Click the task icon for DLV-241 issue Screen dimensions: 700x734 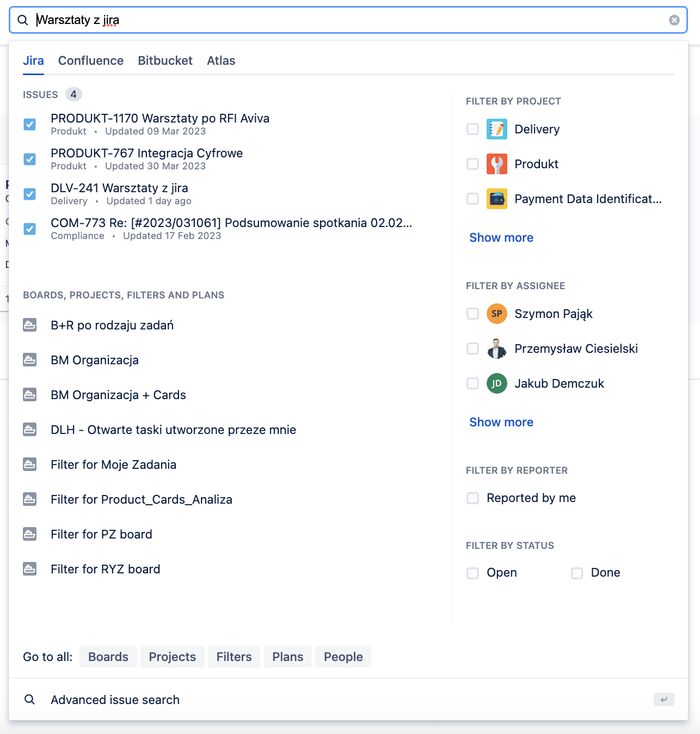click(x=30, y=194)
